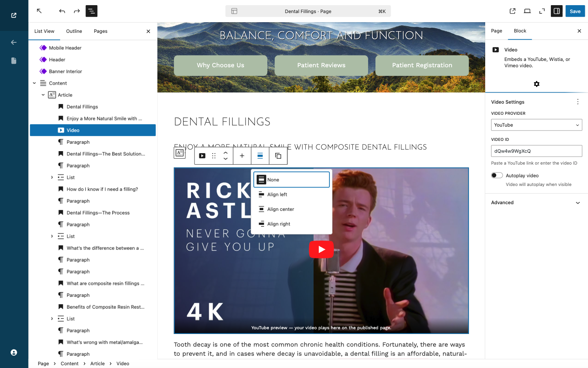Viewport: 588px width, 368px height.
Task: Click the Video breadcrumb at the bottom
Action: (123, 364)
